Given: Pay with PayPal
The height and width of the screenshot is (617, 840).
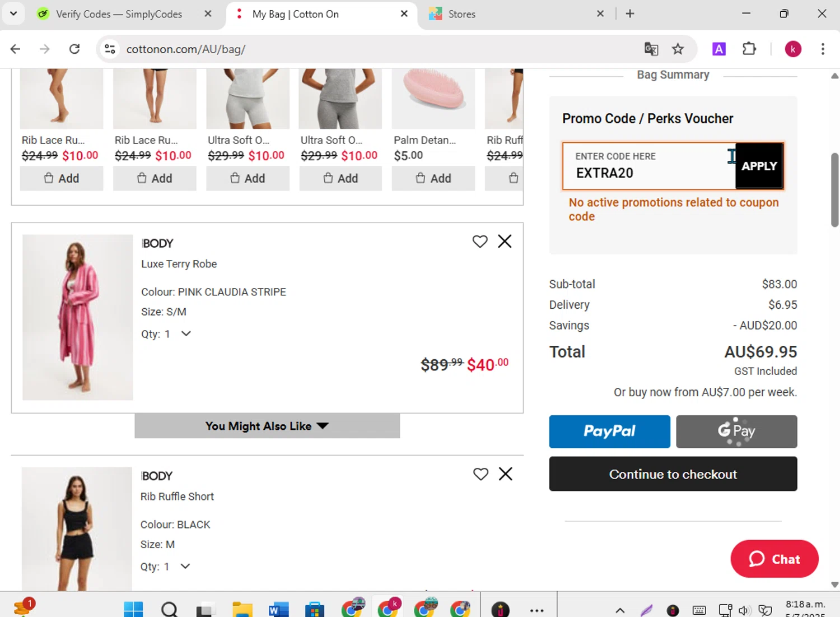Looking at the screenshot, I should point(609,431).
